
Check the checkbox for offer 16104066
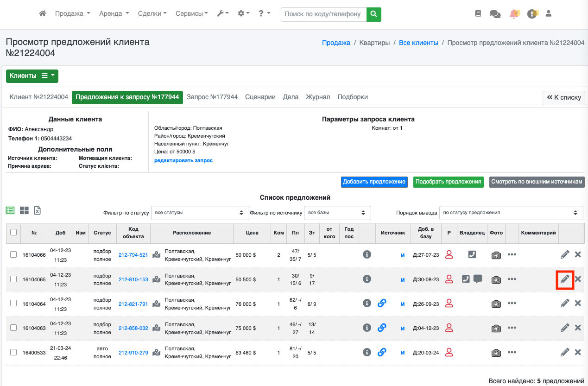(x=13, y=254)
